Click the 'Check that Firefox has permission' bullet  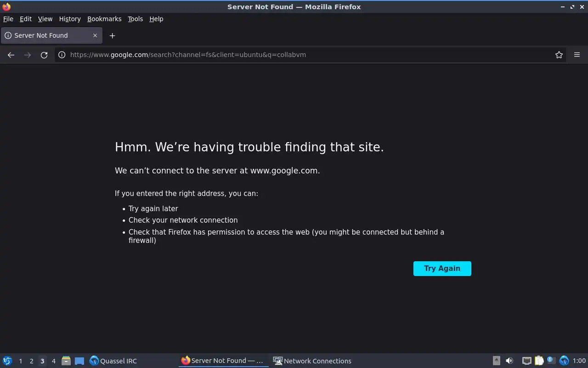[286, 236]
